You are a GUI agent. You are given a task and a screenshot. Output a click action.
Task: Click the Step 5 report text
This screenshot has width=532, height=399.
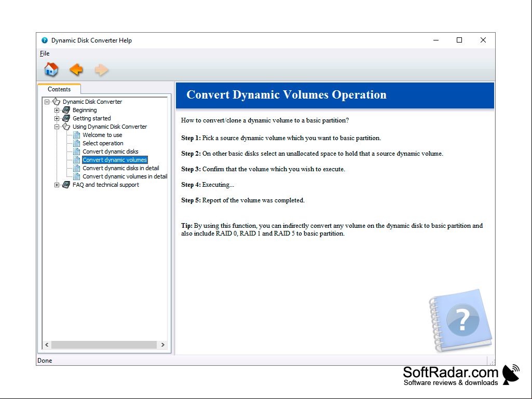(x=243, y=200)
